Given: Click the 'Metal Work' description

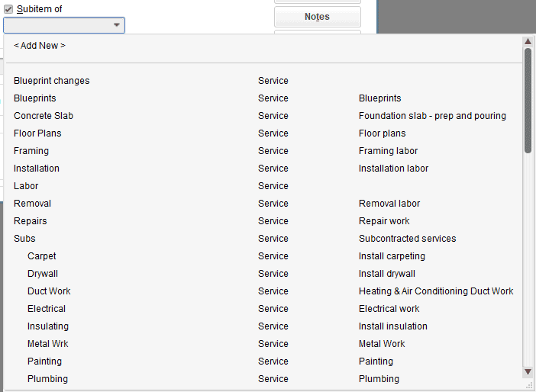Looking at the screenshot, I should coord(382,343).
